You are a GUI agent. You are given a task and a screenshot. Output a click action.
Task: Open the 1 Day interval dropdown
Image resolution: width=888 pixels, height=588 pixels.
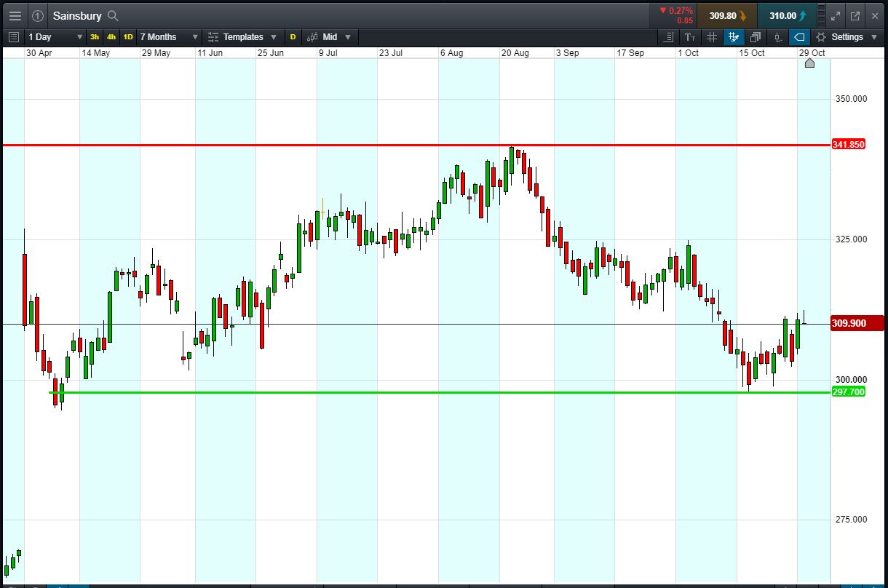tap(55, 37)
